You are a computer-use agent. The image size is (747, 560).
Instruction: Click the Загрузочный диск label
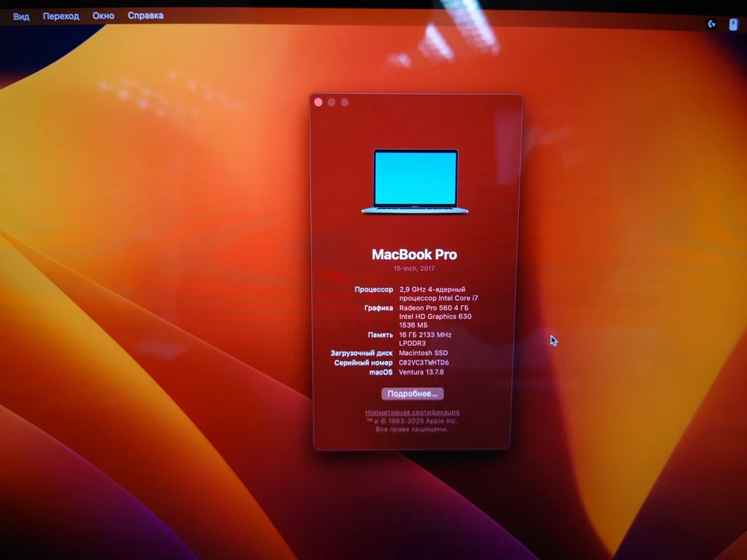pos(362,353)
